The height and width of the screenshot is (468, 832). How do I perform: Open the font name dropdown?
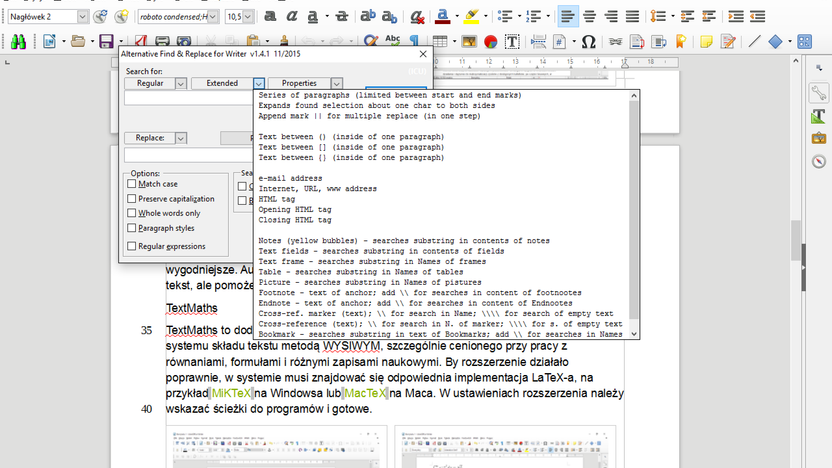[212, 17]
